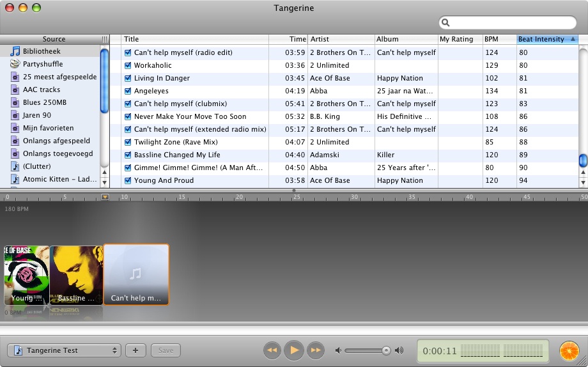
Task: Click the fast-forward next track button
Action: coord(315,350)
